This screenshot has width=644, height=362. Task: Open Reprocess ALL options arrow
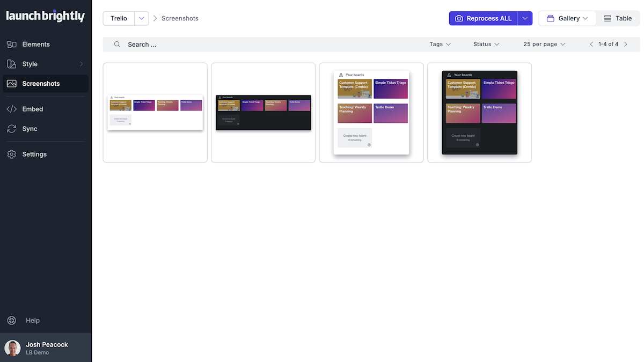[525, 18]
